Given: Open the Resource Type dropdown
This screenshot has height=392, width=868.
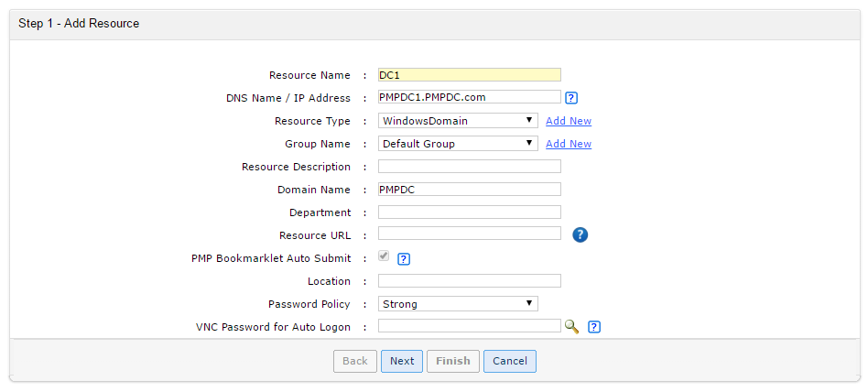Looking at the screenshot, I should click(x=458, y=121).
